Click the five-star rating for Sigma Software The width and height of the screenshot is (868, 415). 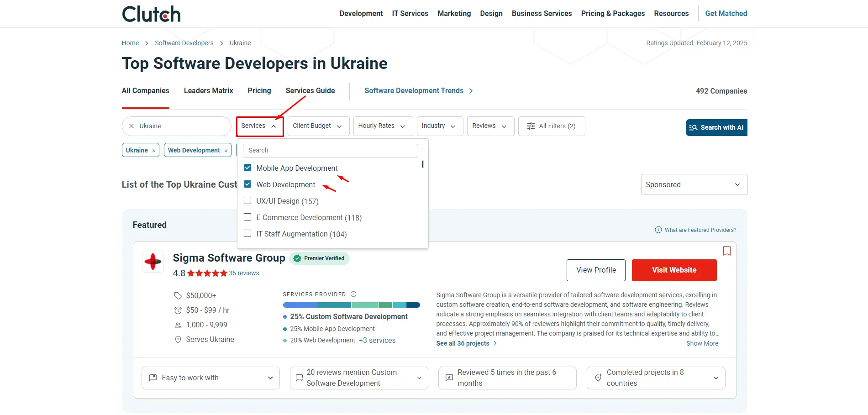tap(207, 273)
